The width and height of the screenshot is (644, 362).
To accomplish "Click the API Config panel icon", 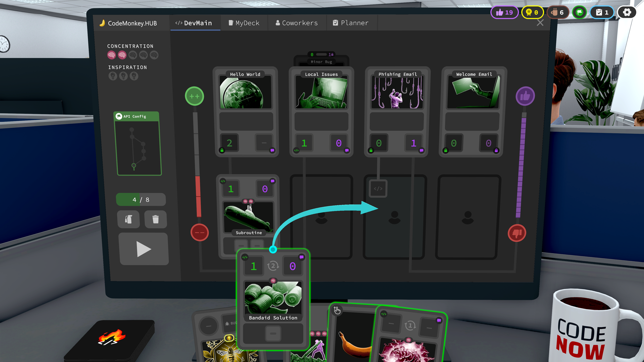I will click(x=120, y=116).
